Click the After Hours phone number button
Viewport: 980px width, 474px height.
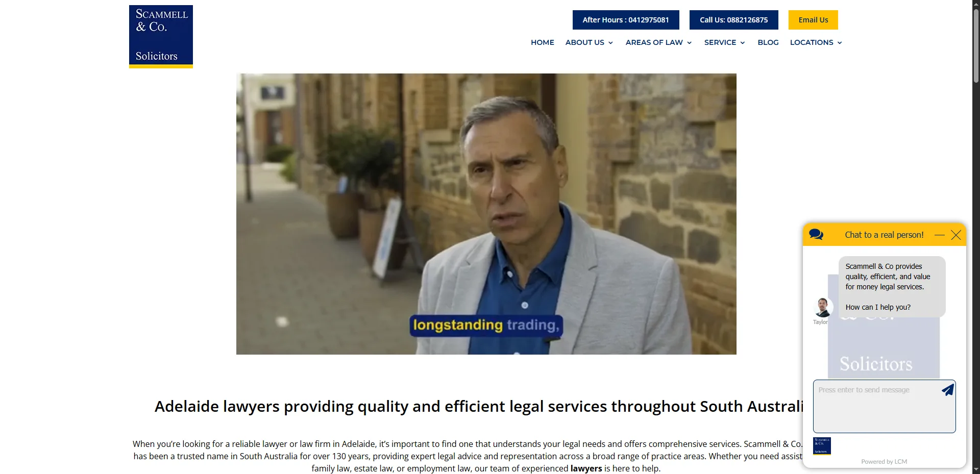pos(626,20)
